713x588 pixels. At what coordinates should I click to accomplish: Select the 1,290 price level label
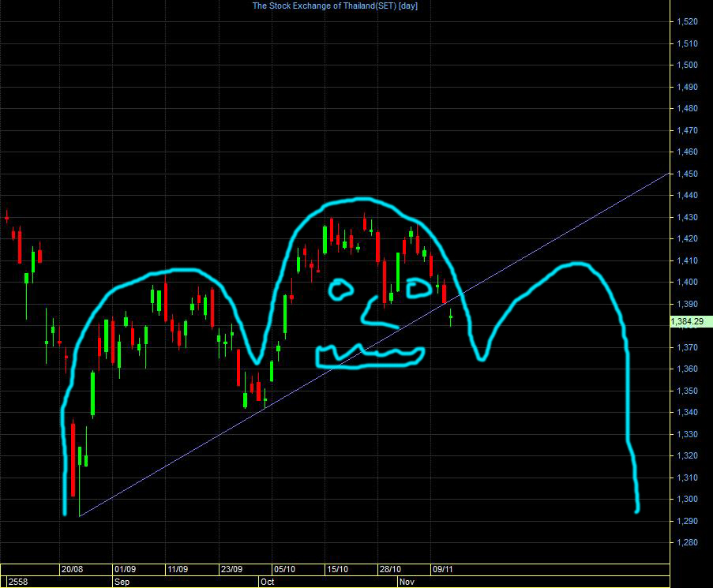click(687, 521)
